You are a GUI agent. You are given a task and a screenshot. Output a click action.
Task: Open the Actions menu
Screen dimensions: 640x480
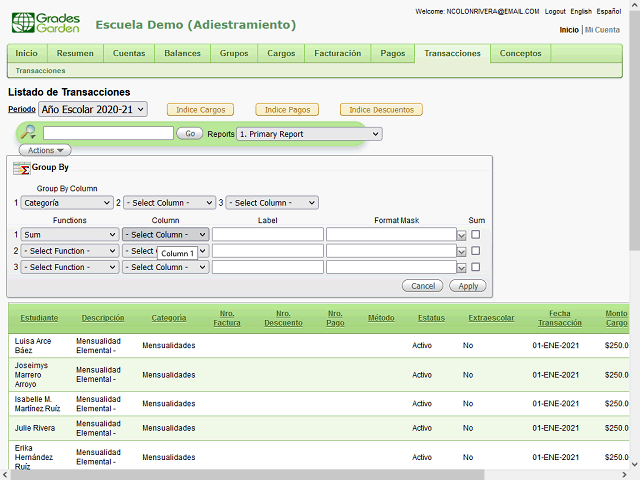coord(45,150)
